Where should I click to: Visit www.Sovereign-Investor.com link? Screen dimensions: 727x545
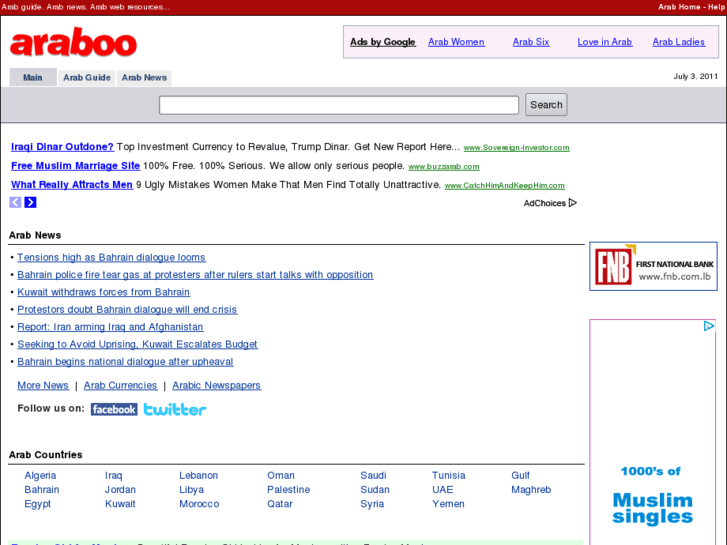517,147
